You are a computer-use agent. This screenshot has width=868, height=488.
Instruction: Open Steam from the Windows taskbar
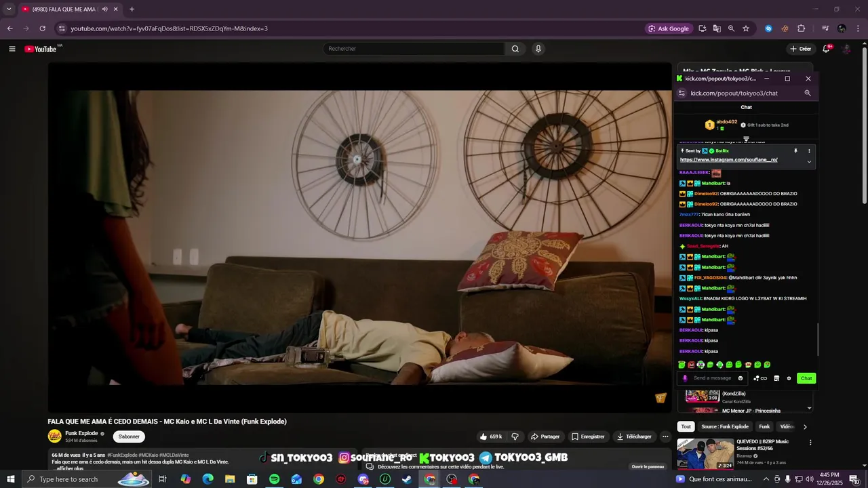407,479
